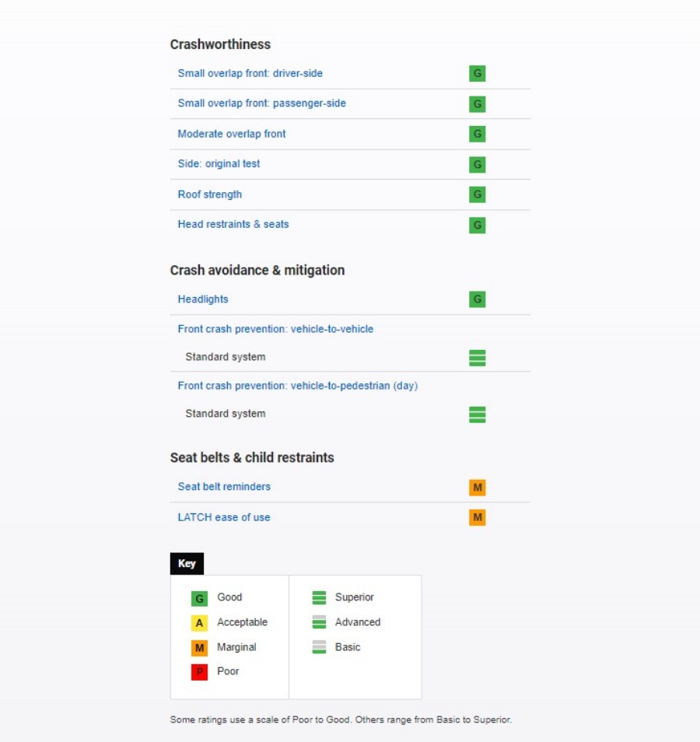Open the Moderate overlap front details

[232, 134]
